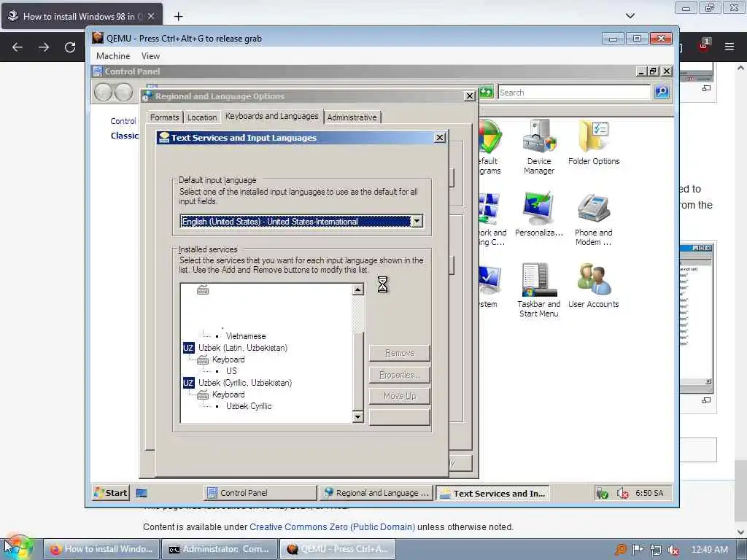Close the How to install Windows 98 tab

tap(151, 16)
